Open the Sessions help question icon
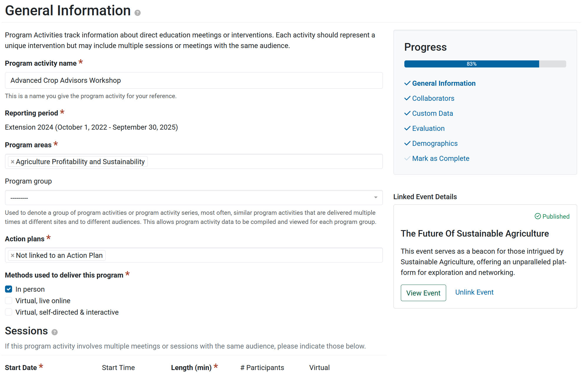 tap(54, 332)
